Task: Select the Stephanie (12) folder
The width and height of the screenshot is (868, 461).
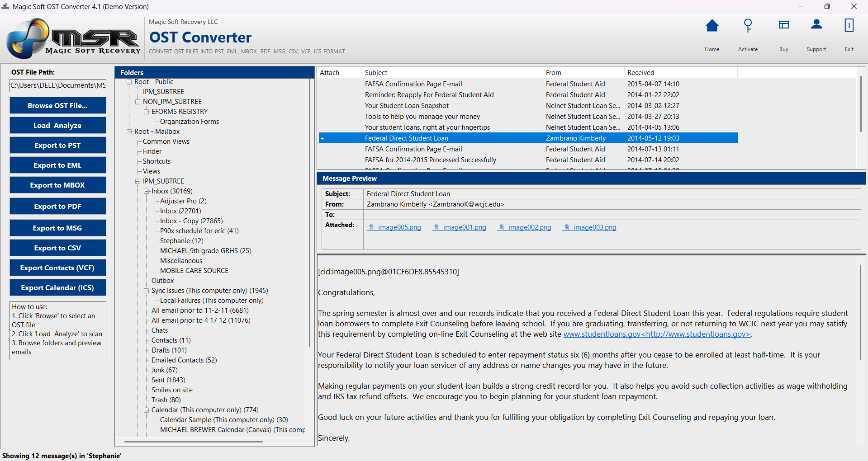Action: click(181, 241)
